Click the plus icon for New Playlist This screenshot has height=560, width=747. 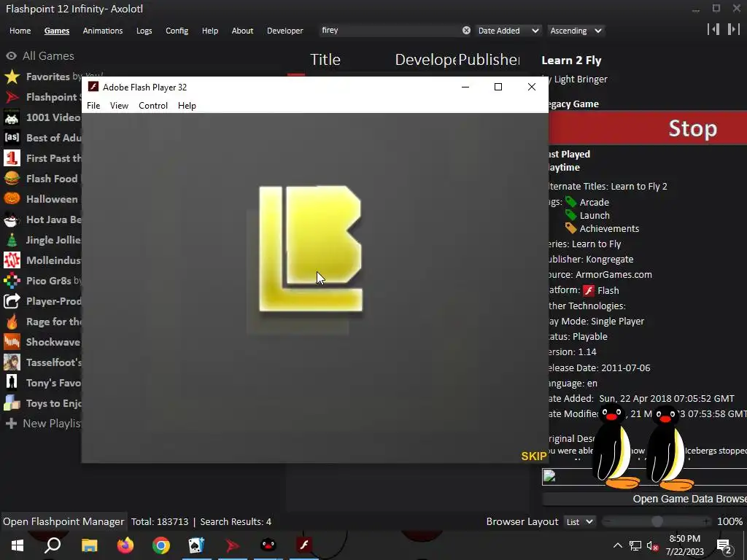12,424
